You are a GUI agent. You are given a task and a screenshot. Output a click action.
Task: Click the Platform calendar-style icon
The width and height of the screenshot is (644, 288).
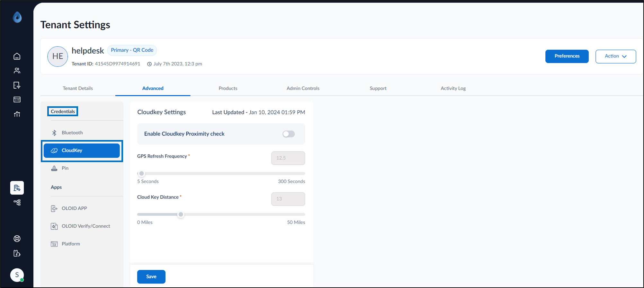pos(54,244)
